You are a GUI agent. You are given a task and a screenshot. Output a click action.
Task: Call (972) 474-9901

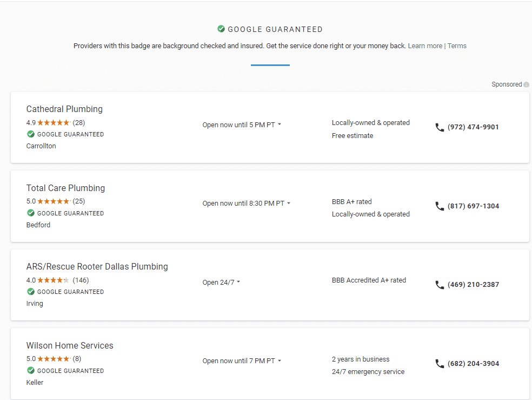click(473, 127)
